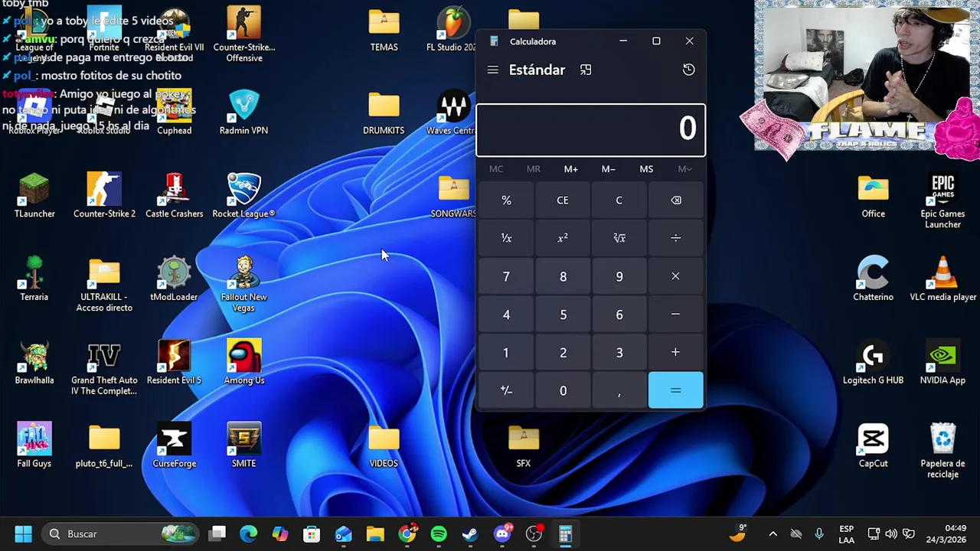Click the subtraction key
980x551 pixels.
click(675, 315)
